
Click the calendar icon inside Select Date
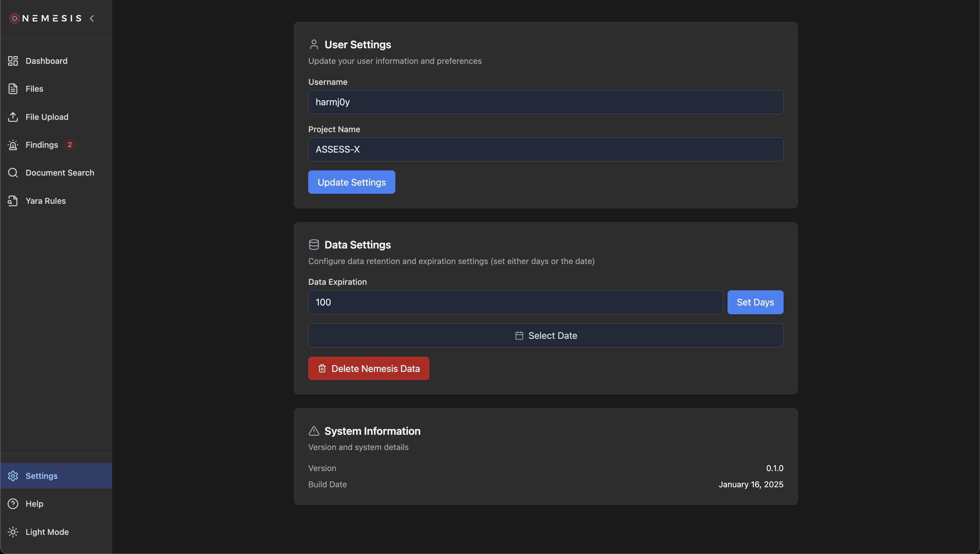pos(519,335)
